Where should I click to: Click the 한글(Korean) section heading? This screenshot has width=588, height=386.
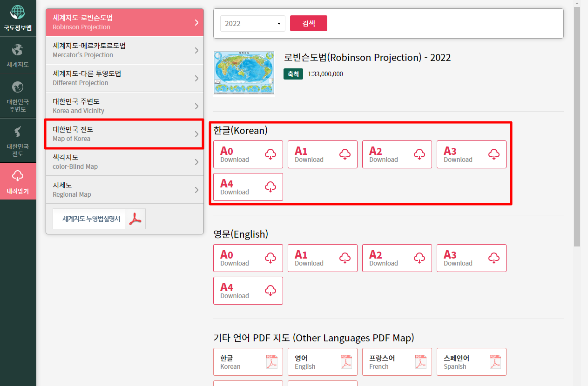coord(240,131)
